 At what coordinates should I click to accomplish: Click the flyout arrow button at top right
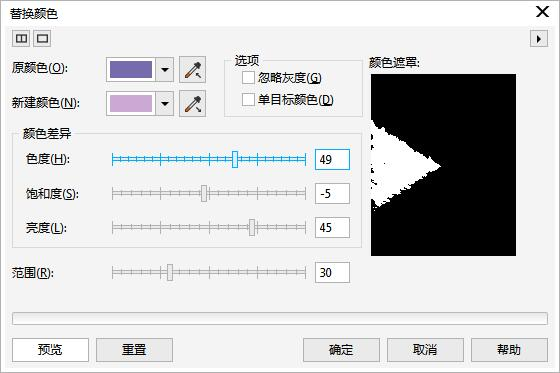click(539, 39)
